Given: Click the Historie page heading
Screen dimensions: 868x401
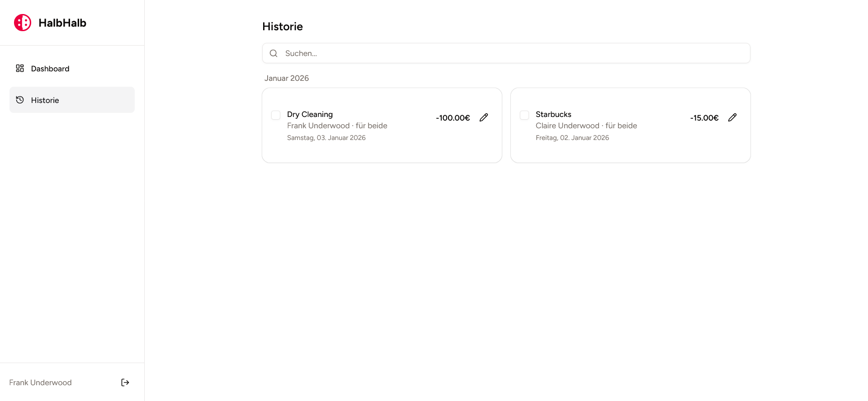Looking at the screenshot, I should click(x=283, y=27).
